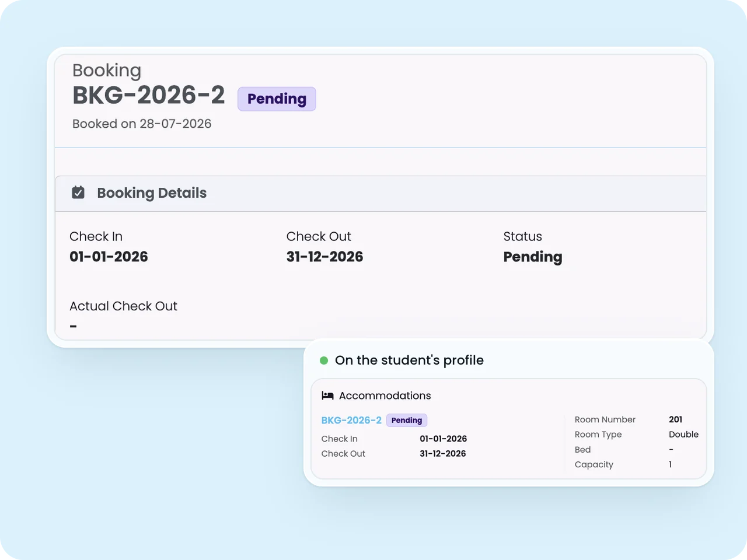
Task: Click the Accommodations card title
Action: (x=385, y=395)
